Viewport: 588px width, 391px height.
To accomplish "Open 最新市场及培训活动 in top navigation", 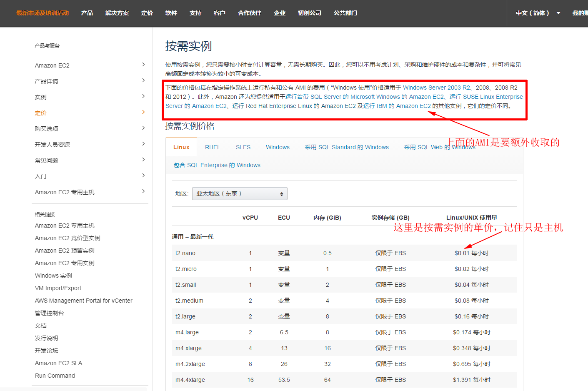I will click(43, 13).
